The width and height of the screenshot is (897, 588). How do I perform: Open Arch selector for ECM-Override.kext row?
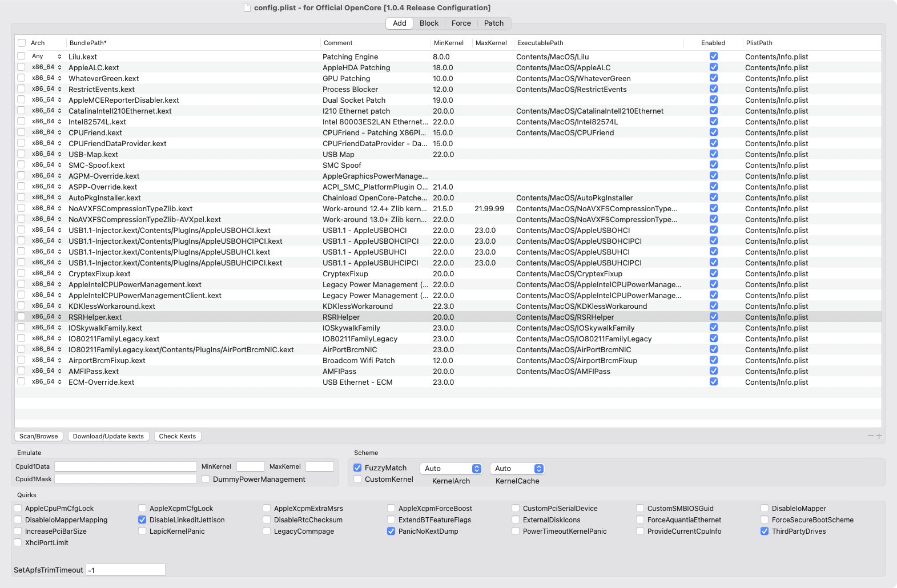click(47, 382)
